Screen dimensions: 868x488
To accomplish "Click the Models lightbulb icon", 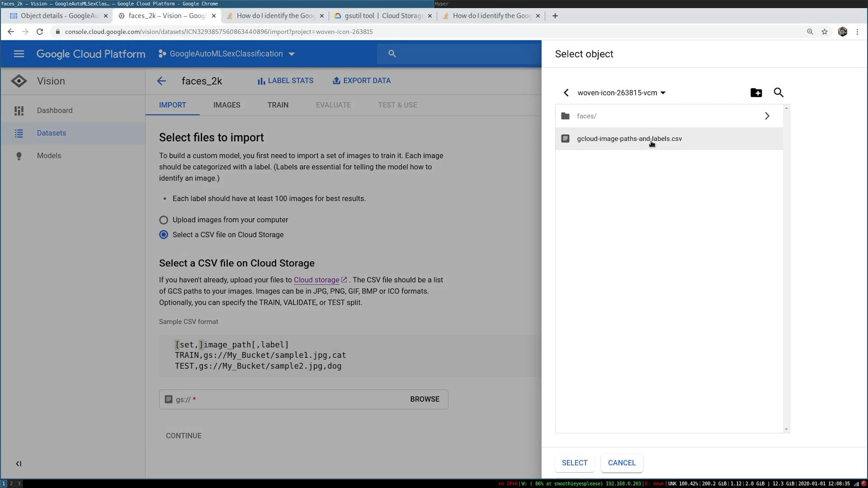I will coord(19,156).
